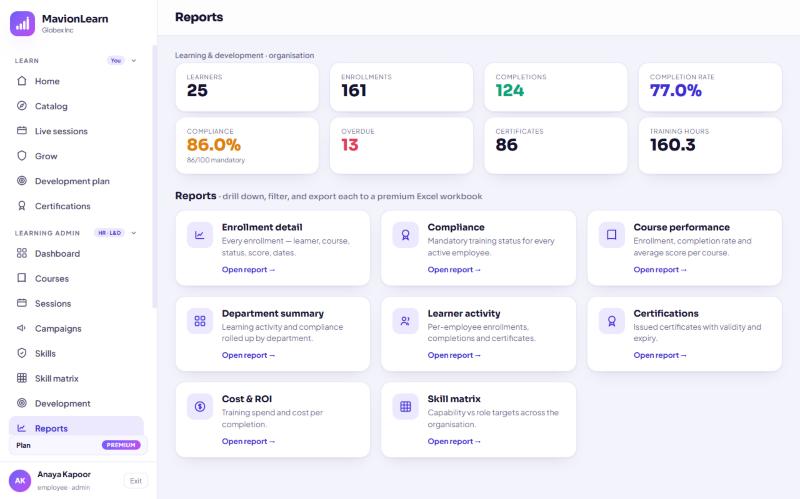Click the Course performance book icon
The height and width of the screenshot is (499, 800).
[611, 235]
